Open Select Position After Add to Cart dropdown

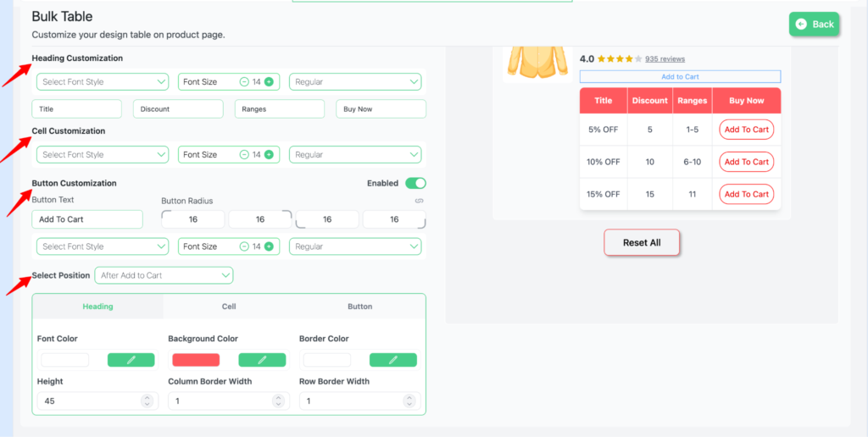[164, 275]
